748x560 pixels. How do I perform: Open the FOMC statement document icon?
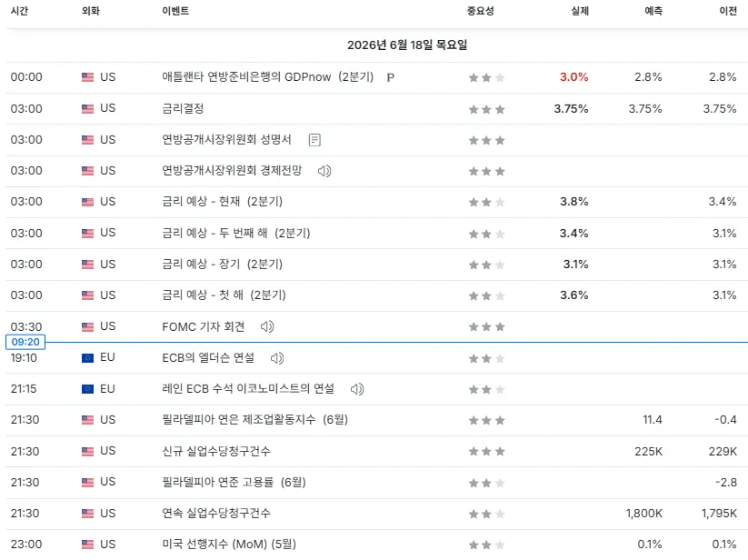click(314, 140)
